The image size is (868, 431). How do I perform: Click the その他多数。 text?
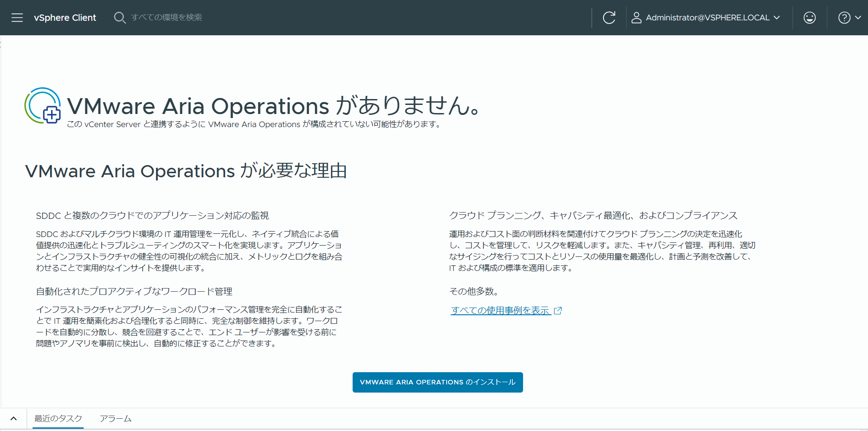tap(474, 291)
